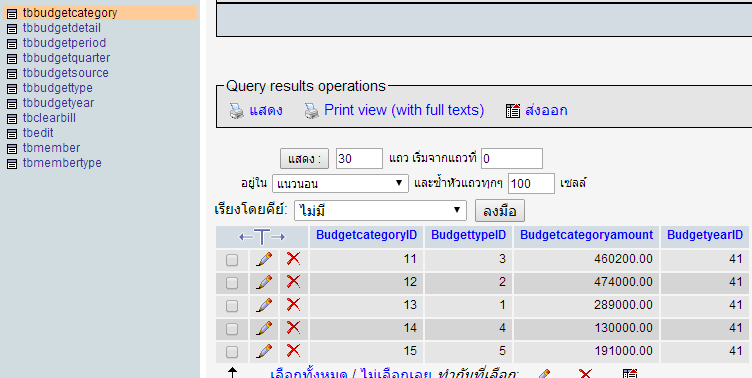Tick the checkbox for BudgetcategoryID 15
This screenshot has width=752, height=378.
click(x=232, y=352)
